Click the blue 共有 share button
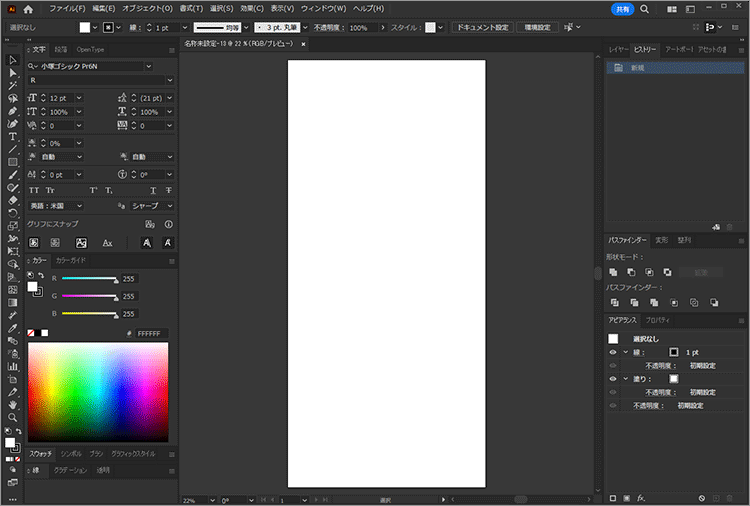 (621, 8)
